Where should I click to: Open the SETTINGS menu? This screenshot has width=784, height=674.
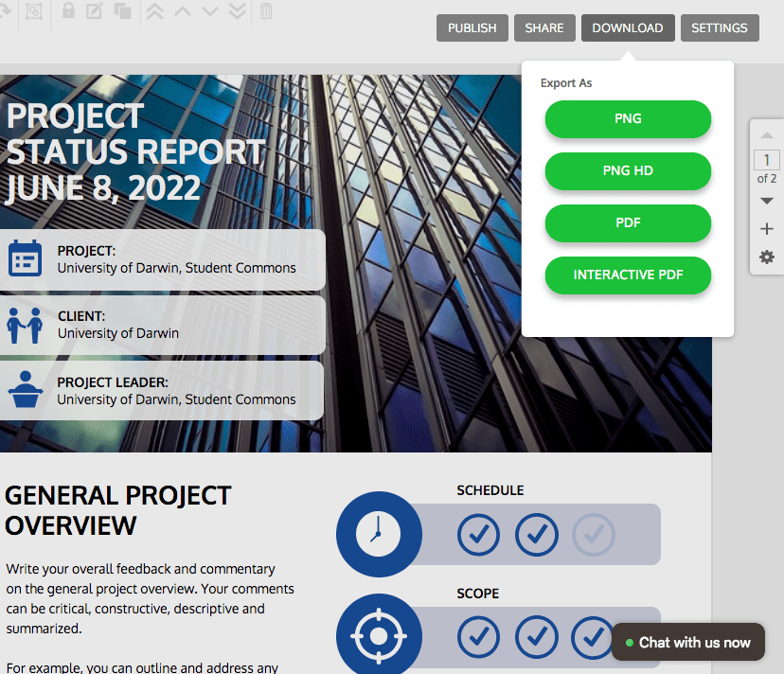point(719,27)
